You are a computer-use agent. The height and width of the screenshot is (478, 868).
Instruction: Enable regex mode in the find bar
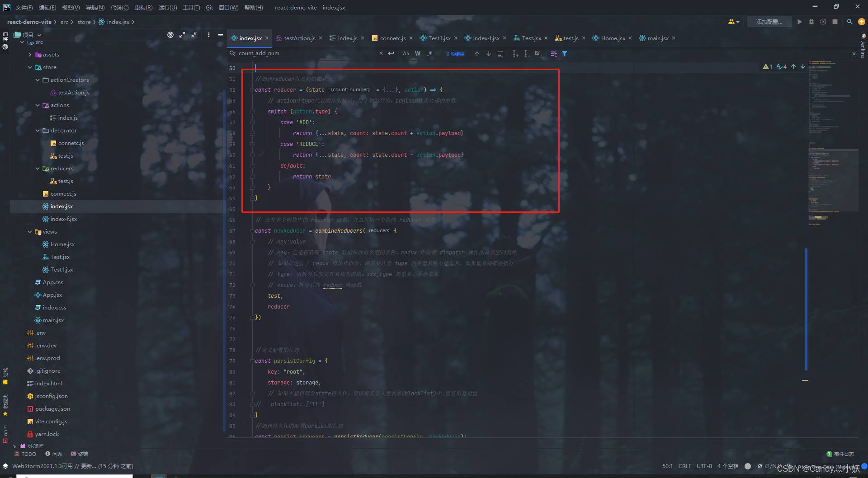[x=430, y=53]
